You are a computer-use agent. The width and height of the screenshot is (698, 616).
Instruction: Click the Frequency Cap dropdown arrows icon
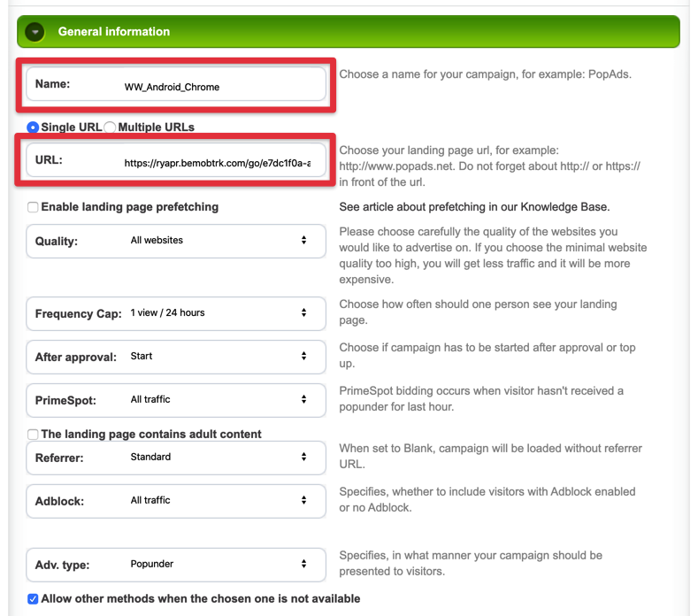(x=303, y=312)
